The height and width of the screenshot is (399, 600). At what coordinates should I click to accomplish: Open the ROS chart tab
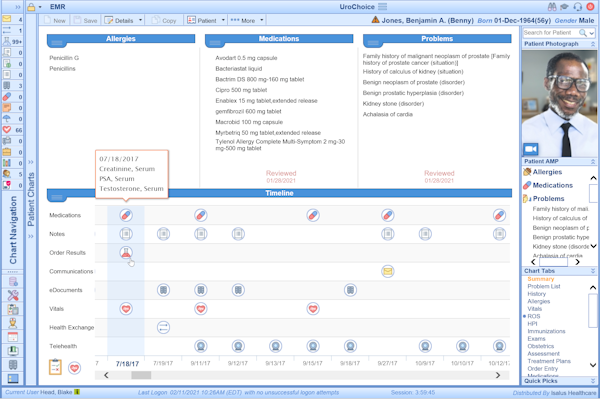(534, 316)
